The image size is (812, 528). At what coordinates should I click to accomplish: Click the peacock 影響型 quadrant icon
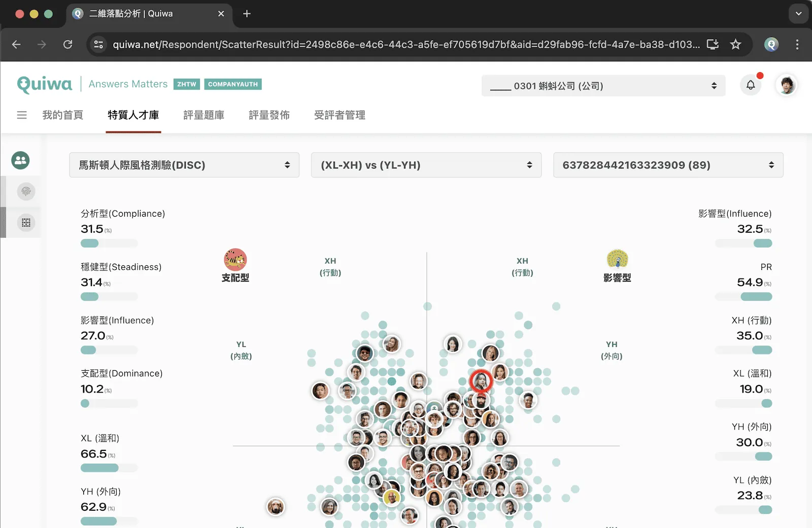[x=617, y=260]
